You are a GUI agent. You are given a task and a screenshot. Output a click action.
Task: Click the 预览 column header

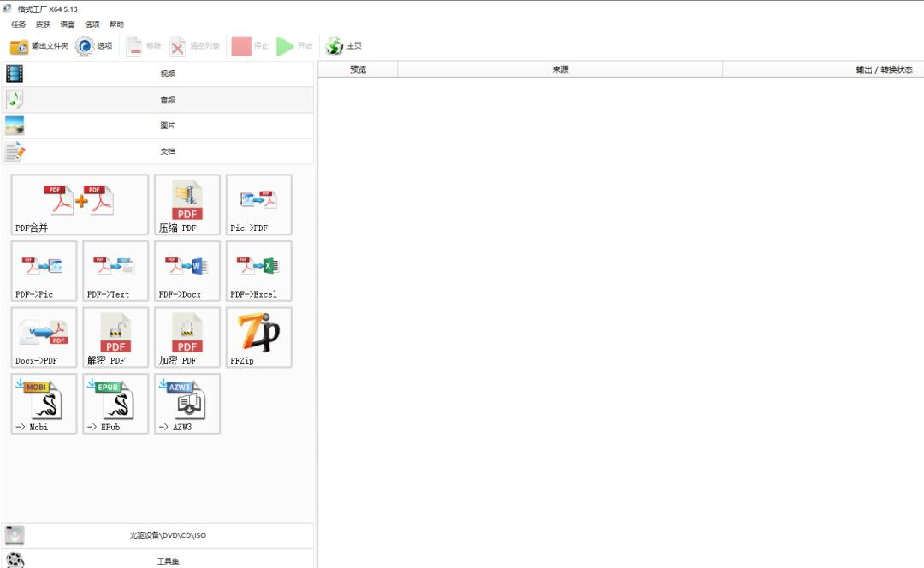(x=358, y=69)
